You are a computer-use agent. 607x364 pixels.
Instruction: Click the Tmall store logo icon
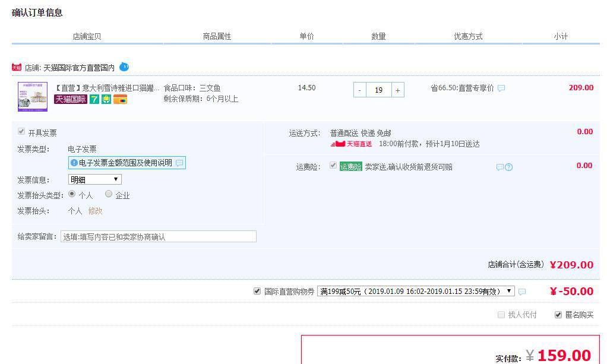pos(17,67)
